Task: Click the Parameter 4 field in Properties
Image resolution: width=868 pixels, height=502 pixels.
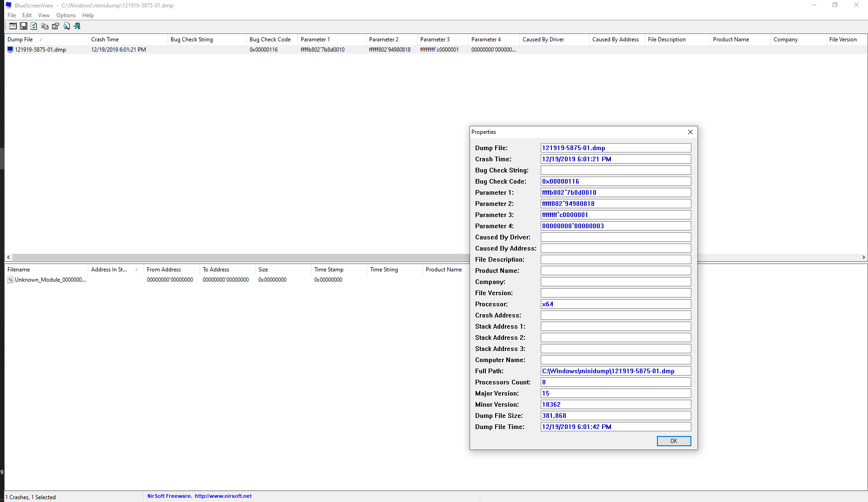Action: tap(616, 226)
